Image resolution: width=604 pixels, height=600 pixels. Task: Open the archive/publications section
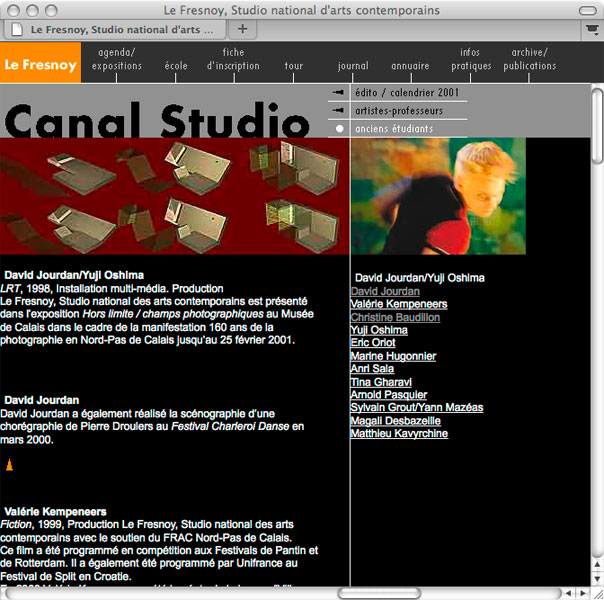pos(529,59)
